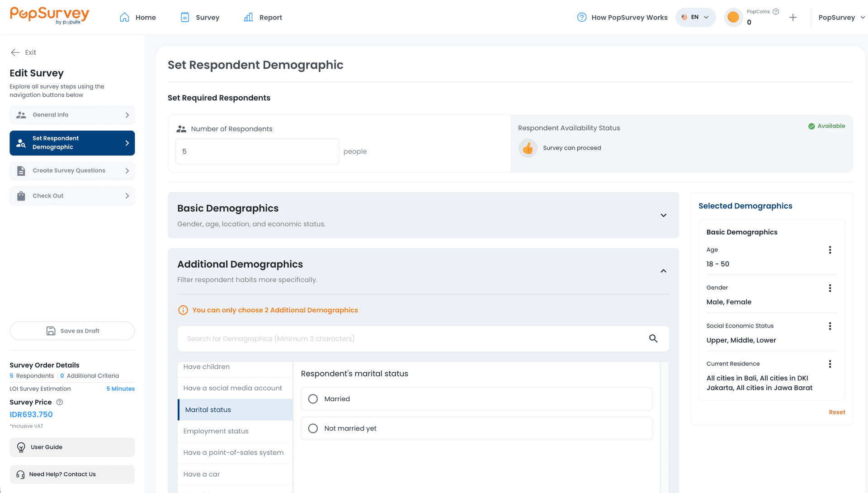Open the PopCoins help question-mark icon

click(x=776, y=12)
